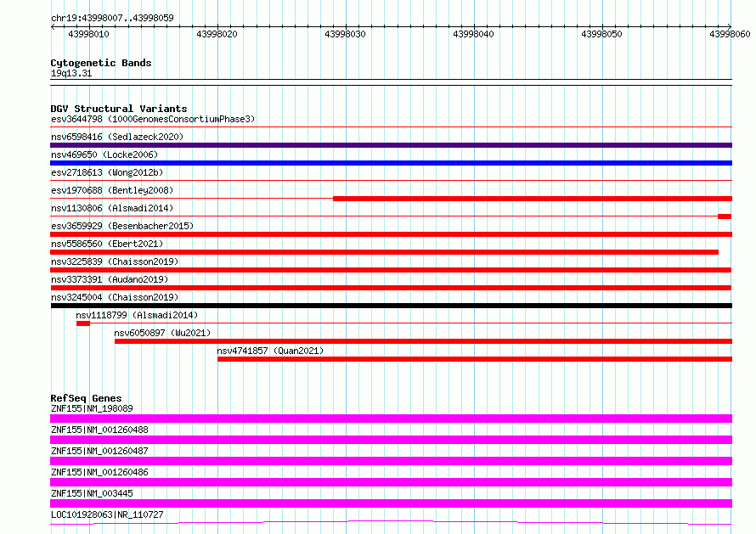Viewport: 756px width, 534px height.
Task: Open first Chaisson2019 variant nsv3225839 label
Action: click(x=115, y=261)
